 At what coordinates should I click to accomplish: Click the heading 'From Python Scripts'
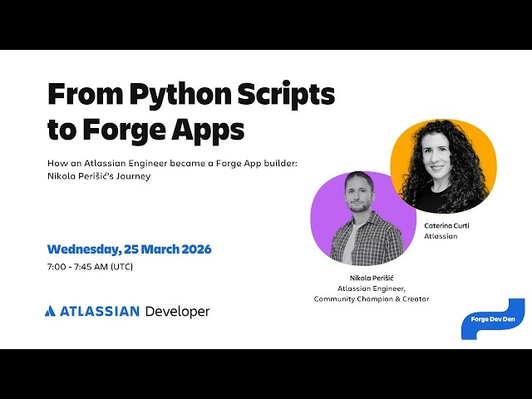[x=191, y=95]
